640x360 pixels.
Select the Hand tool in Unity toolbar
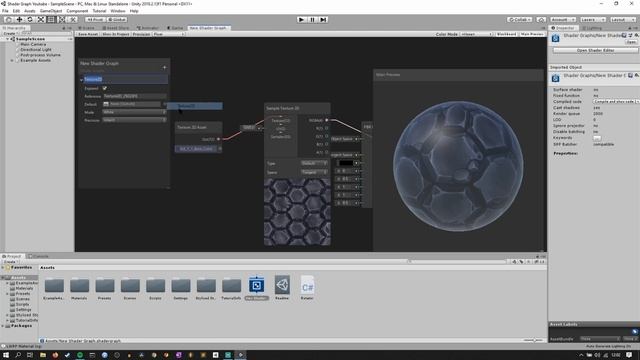point(8,19)
